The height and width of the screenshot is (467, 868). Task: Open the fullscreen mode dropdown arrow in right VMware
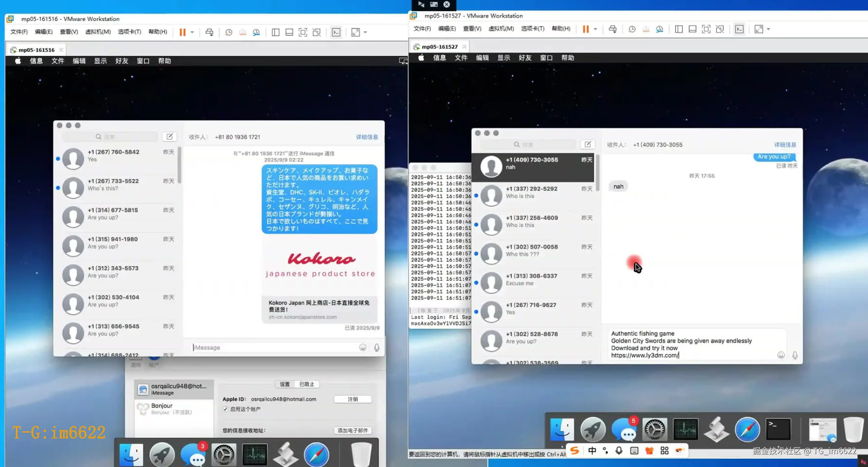768,29
